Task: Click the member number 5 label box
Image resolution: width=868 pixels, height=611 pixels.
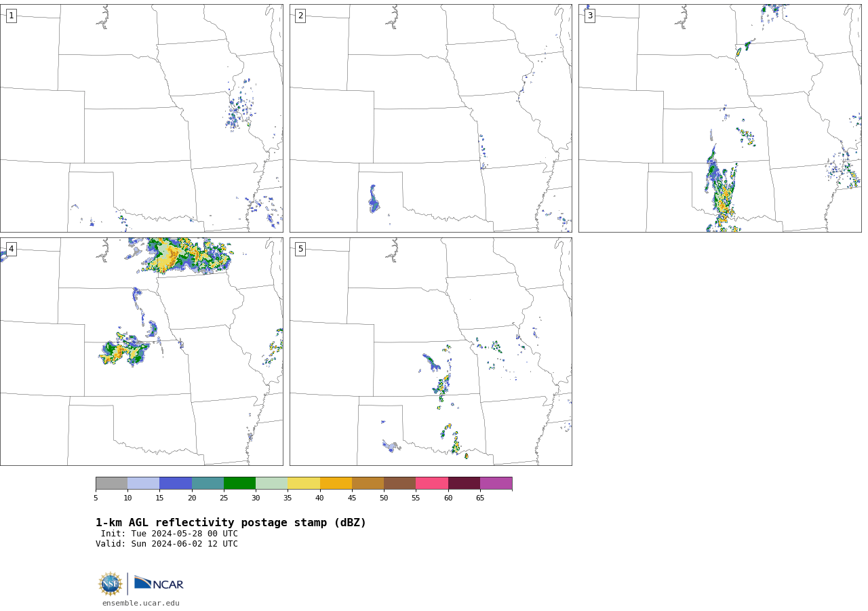Action: (x=300, y=249)
